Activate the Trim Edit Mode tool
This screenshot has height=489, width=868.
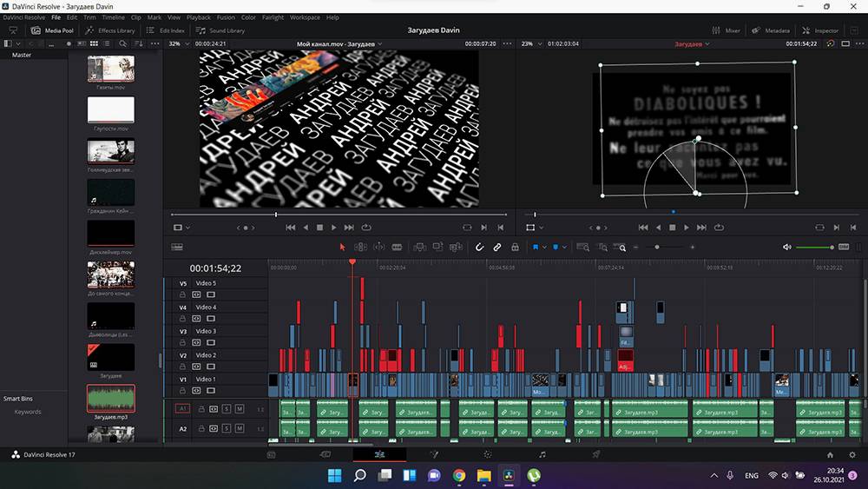(x=360, y=247)
